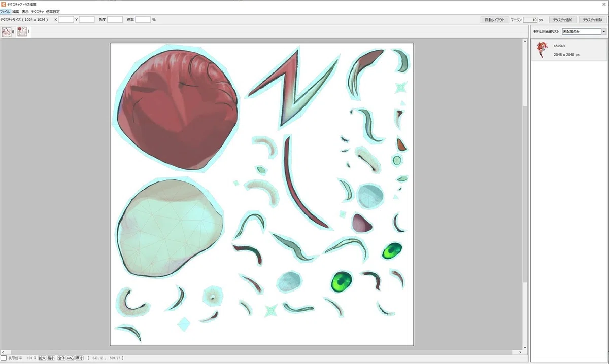Click the X position input field
Image resolution: width=609 pixels, height=364 pixels.
[x=66, y=20]
